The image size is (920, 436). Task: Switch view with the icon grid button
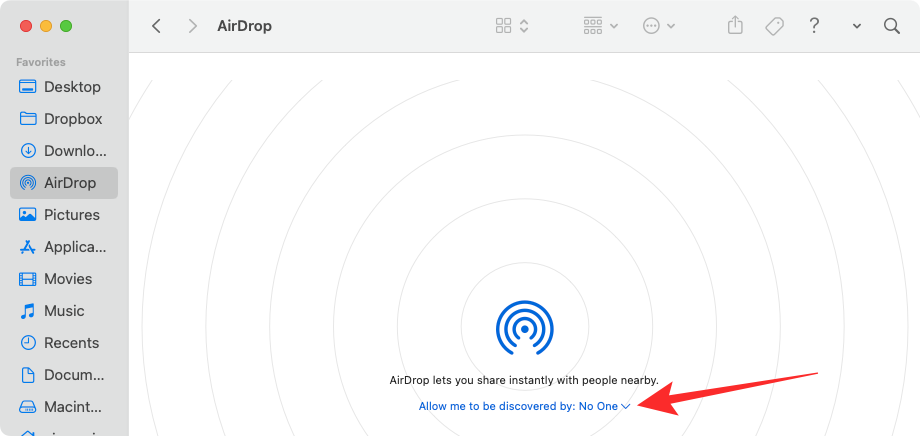coord(512,26)
